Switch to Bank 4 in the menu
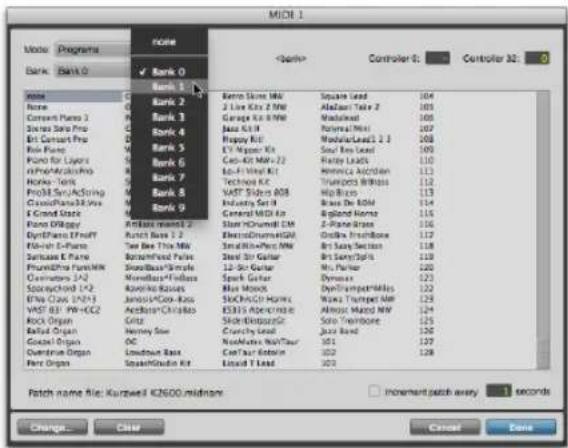Image resolution: width=568 pixels, height=448 pixels. tap(169, 132)
